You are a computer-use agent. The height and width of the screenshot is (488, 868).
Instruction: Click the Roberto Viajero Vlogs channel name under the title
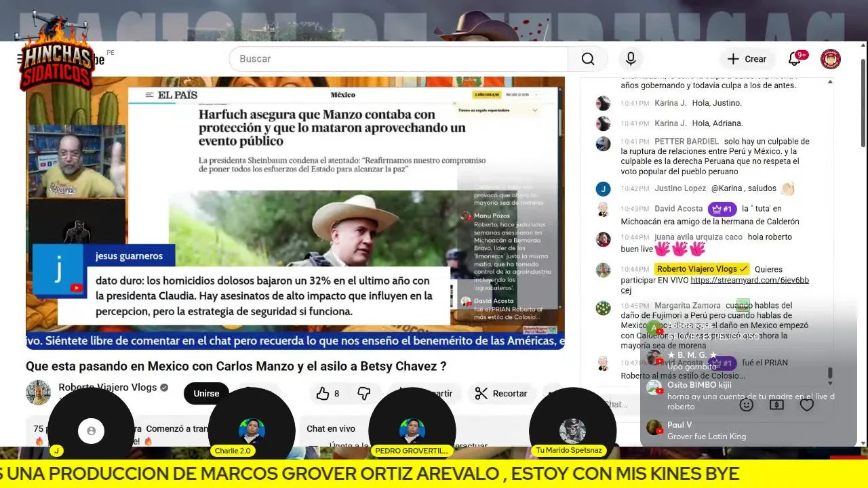click(108, 388)
